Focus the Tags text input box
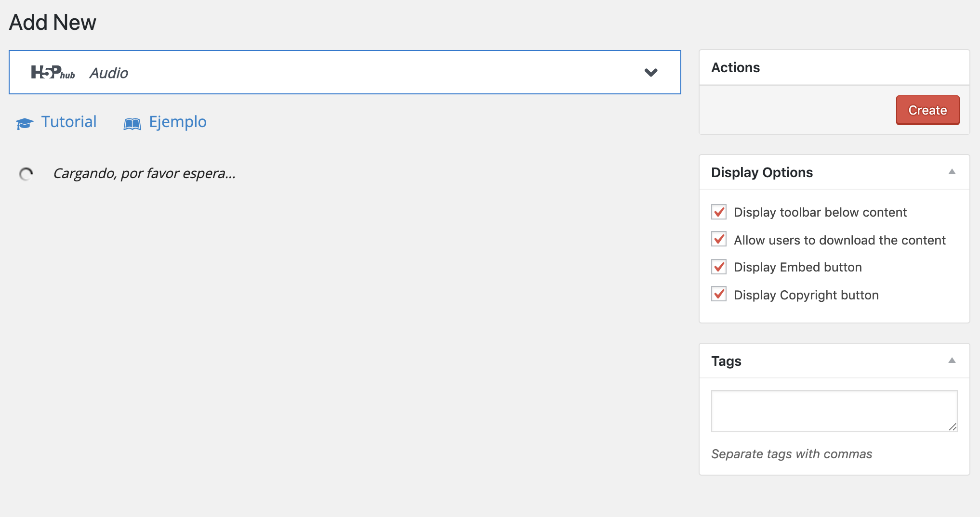Image resolution: width=980 pixels, height=517 pixels. click(x=834, y=411)
